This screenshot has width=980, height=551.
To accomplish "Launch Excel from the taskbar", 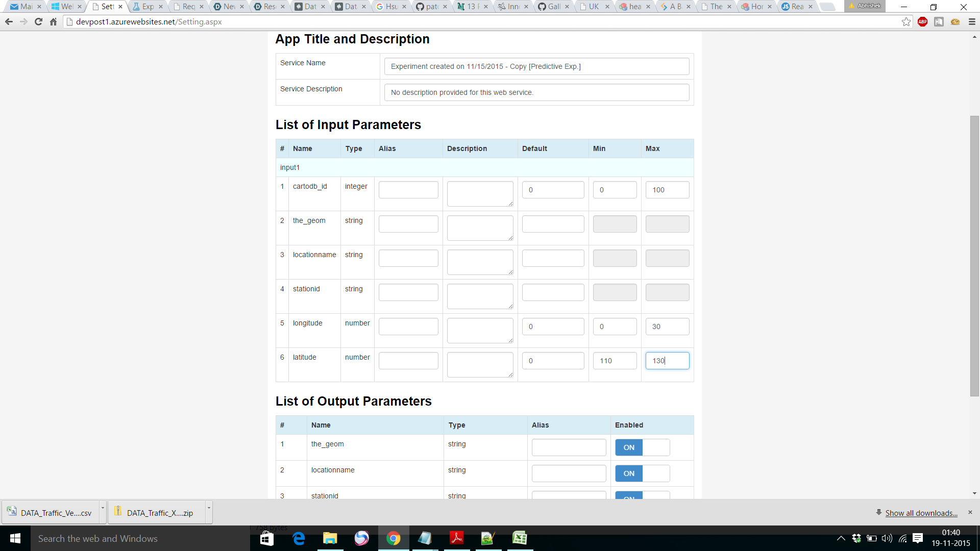I will 520,538.
